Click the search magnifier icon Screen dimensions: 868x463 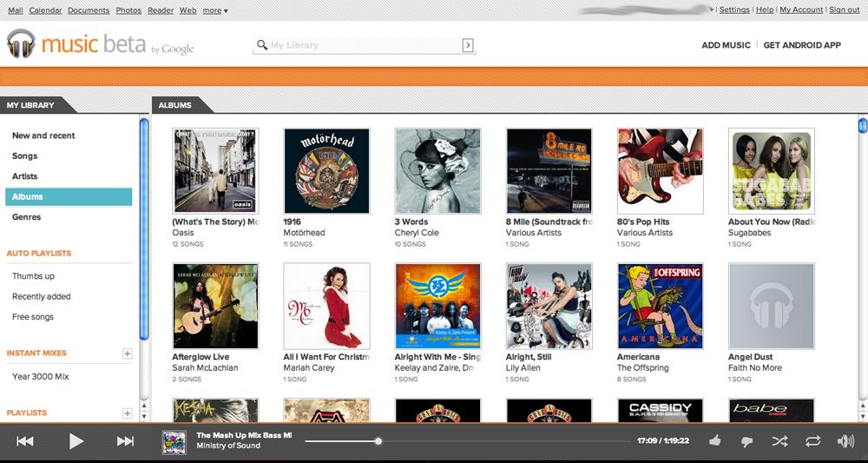pos(262,45)
